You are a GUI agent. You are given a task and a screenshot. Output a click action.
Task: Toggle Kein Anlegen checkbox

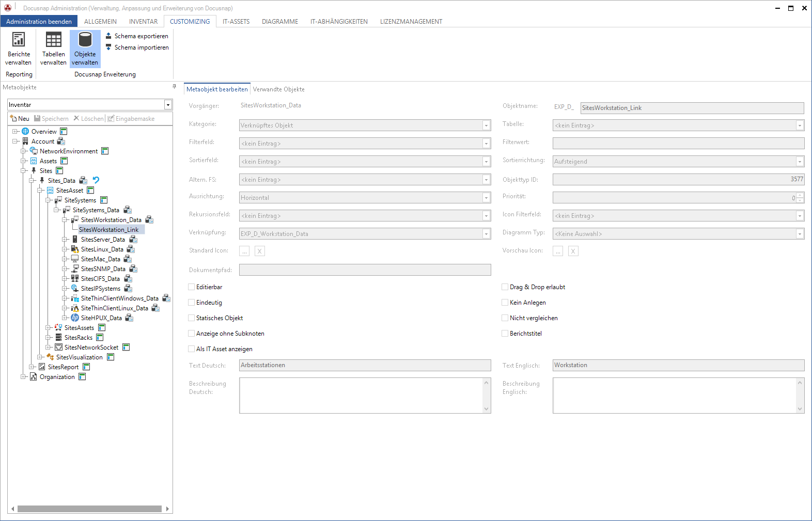505,303
